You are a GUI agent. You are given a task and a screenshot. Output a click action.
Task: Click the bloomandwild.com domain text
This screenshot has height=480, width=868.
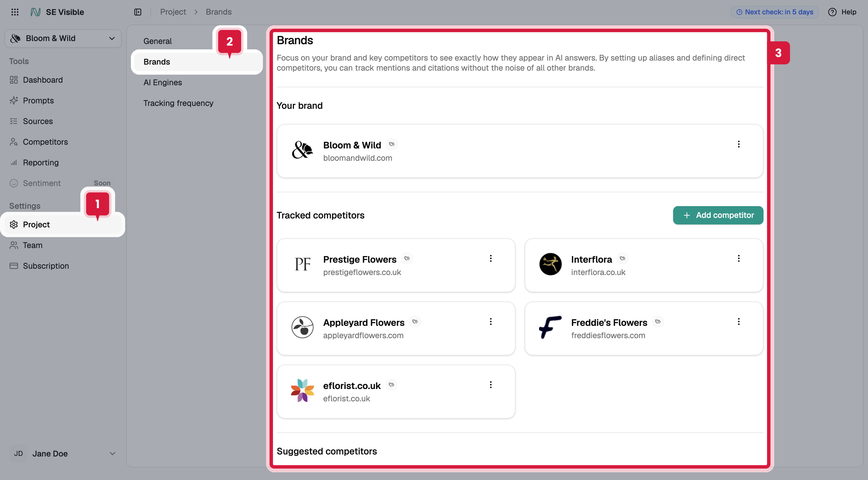coord(358,158)
